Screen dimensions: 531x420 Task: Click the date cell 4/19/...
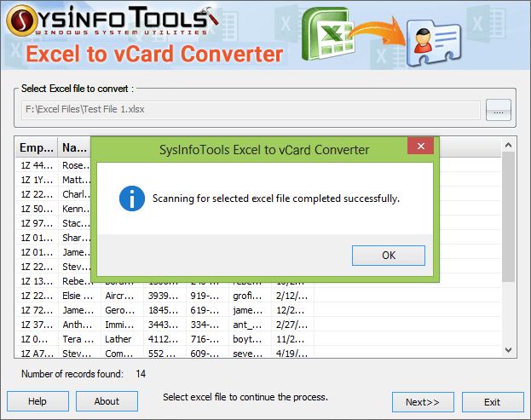tap(292, 354)
